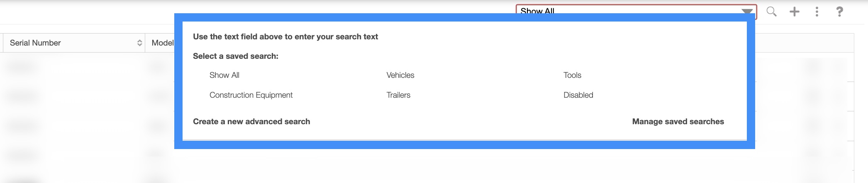868x183 pixels.
Task: Click the Serial Number column header
Action: click(x=36, y=43)
